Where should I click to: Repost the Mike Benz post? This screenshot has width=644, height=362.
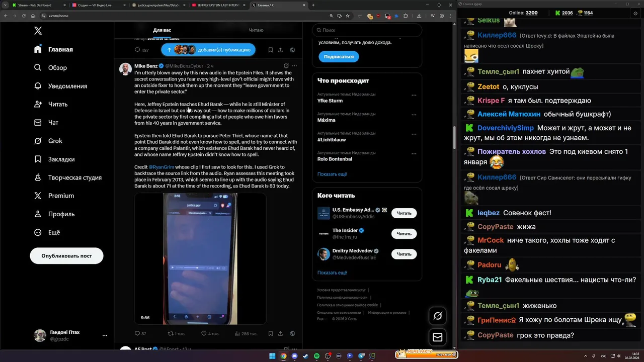coord(176,333)
